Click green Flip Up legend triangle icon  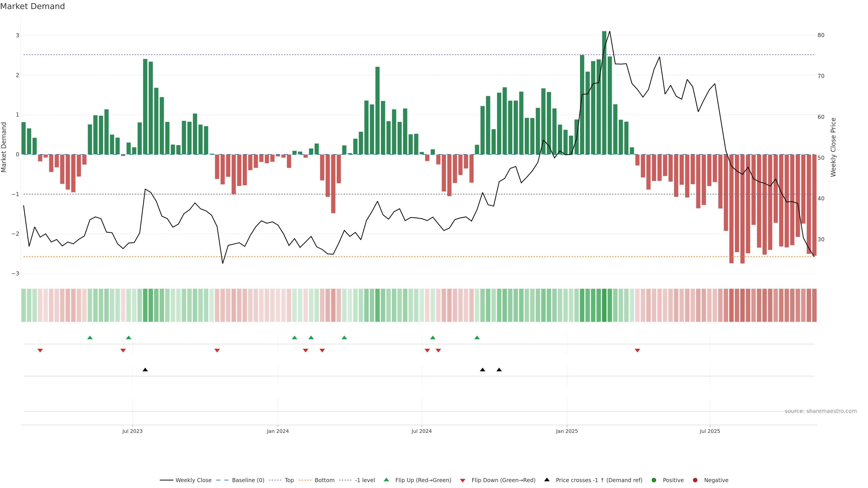387,480
